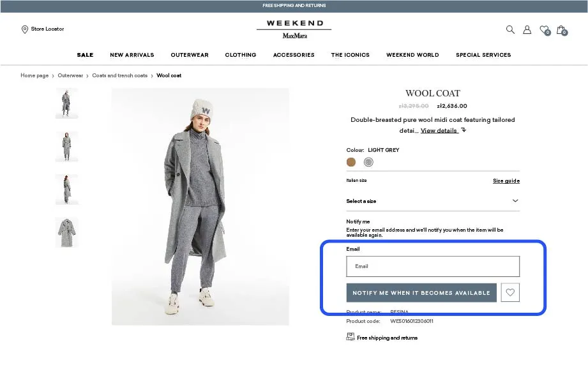Expand View details arrow
Viewport: 588px width, 374px height.
(x=464, y=130)
